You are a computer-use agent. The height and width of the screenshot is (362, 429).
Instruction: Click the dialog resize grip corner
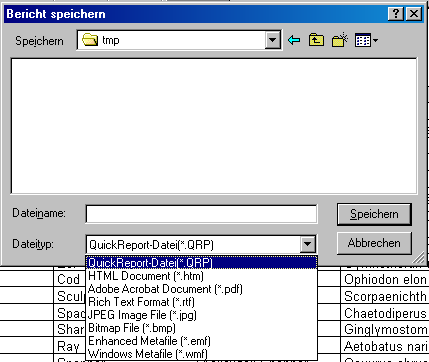click(418, 258)
